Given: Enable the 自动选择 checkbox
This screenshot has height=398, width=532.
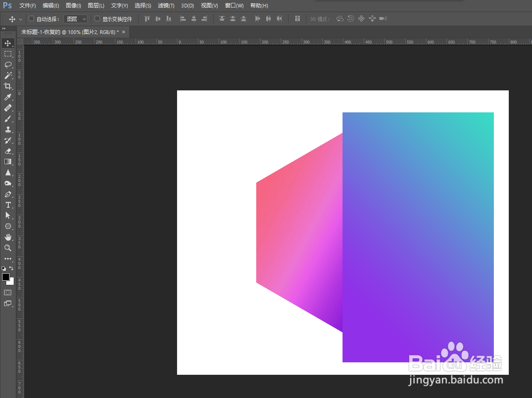Looking at the screenshot, I should [x=31, y=19].
